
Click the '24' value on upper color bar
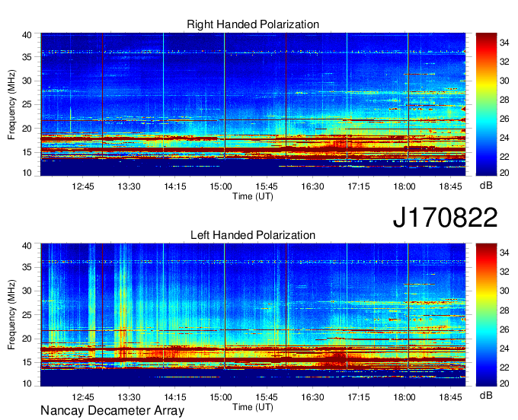[x=504, y=138]
